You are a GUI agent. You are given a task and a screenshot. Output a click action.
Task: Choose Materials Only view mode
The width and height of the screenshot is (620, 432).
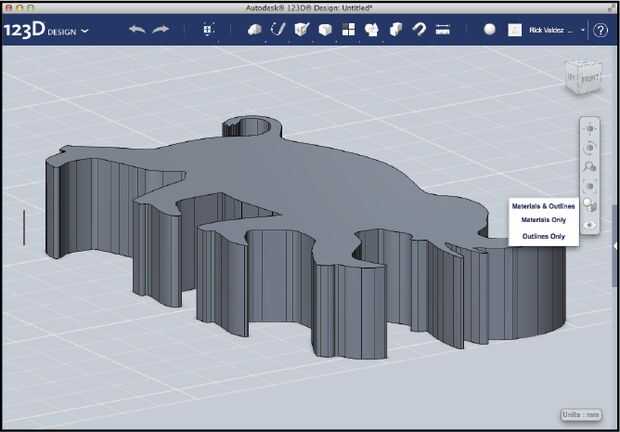[543, 220]
